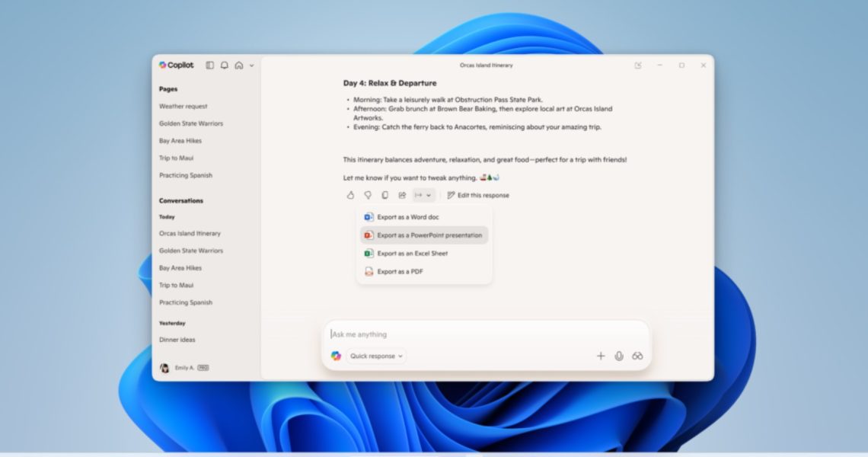Screen dimensions: 868x457
Task: Select Export as an Excel Sheet
Action: pos(412,254)
